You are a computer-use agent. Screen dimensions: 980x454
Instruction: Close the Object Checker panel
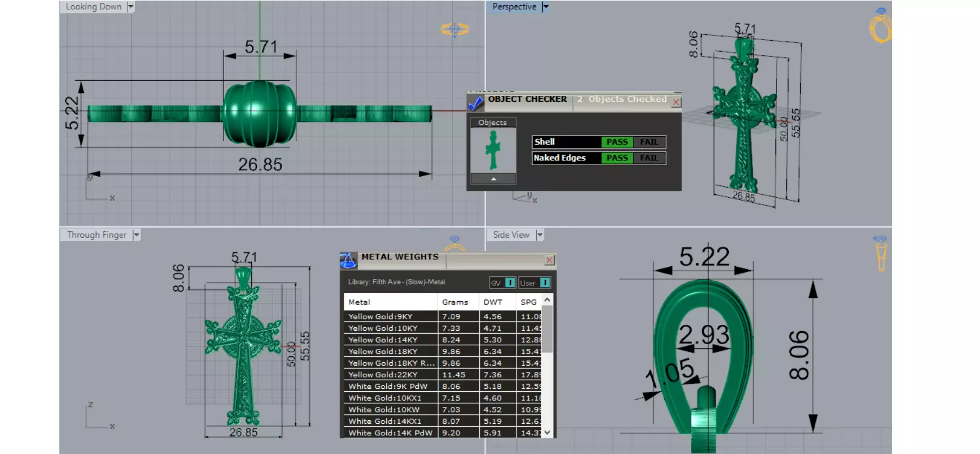click(x=676, y=102)
